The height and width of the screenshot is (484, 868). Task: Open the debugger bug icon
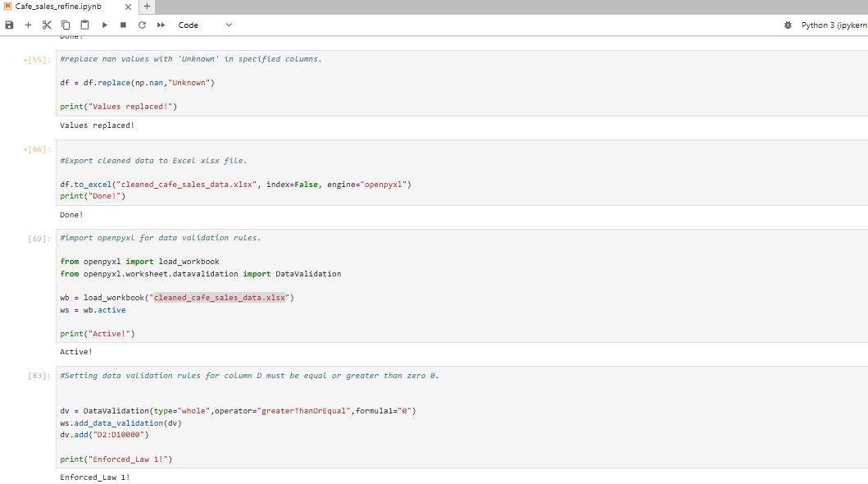point(788,25)
